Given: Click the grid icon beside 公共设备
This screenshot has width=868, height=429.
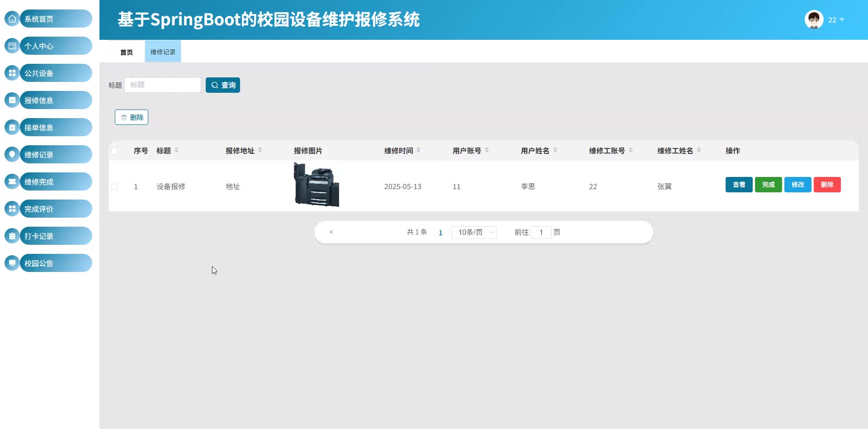Looking at the screenshot, I should 12,73.
